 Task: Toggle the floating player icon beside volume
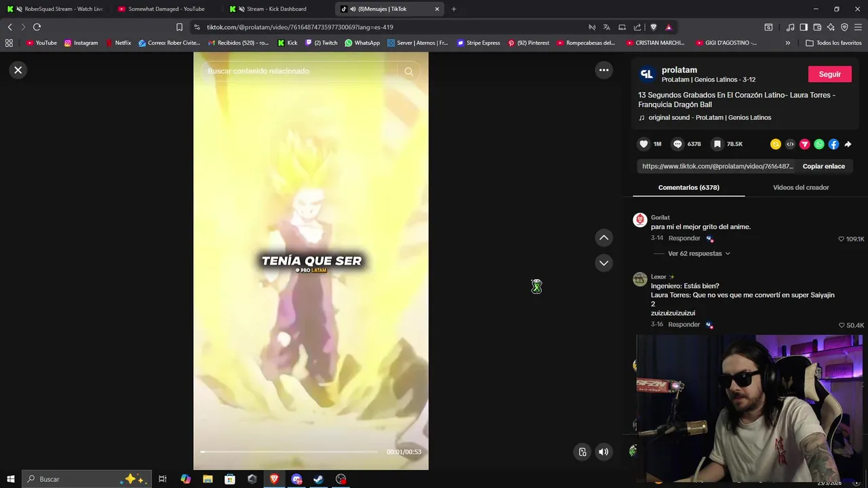click(582, 452)
